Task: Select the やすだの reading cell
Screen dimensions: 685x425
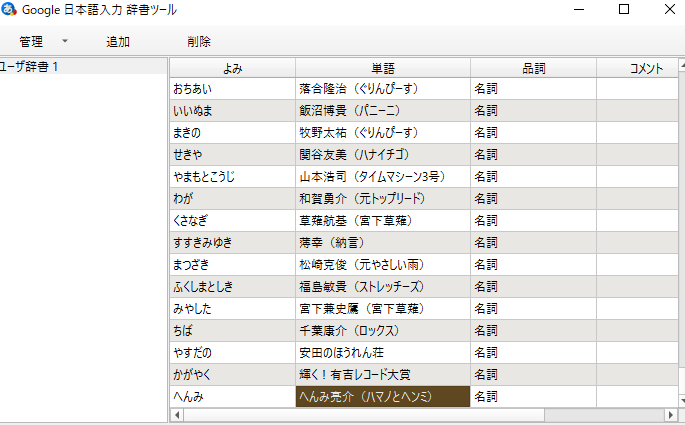Action: [x=232, y=353]
